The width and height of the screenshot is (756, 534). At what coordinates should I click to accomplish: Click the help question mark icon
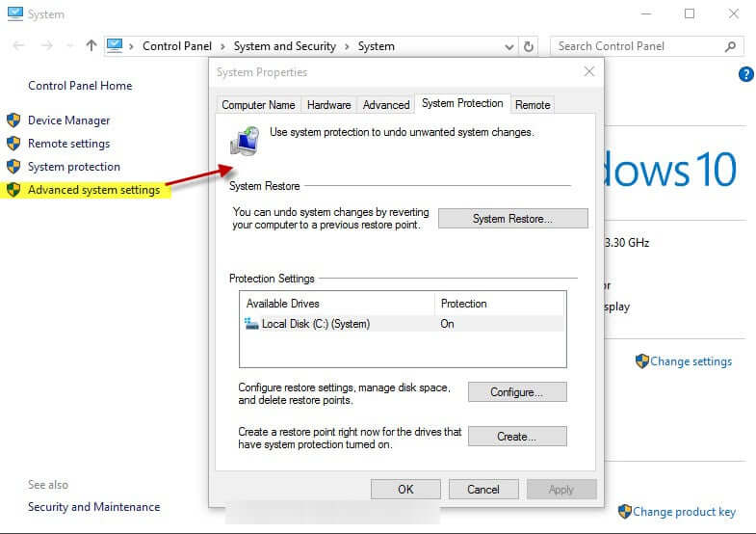(x=745, y=74)
